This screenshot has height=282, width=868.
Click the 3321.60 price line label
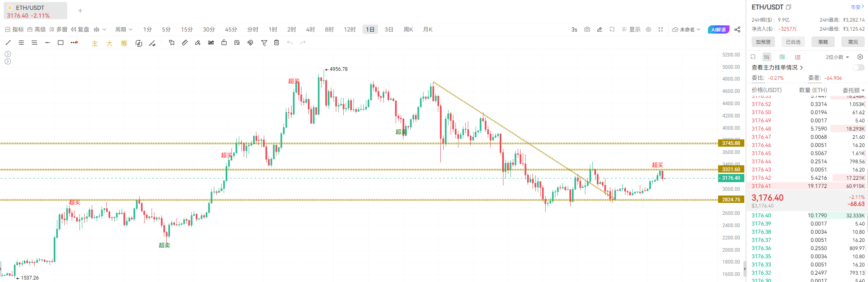pos(731,169)
